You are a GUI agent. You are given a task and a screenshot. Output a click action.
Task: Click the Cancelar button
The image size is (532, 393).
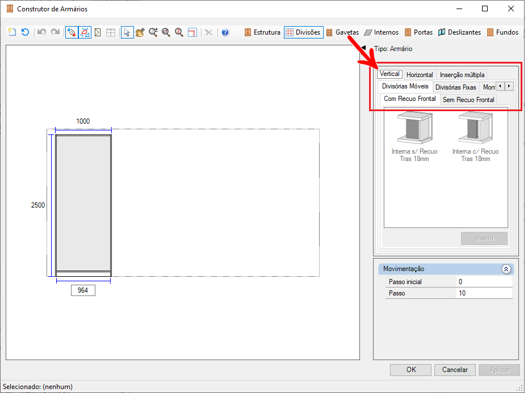coord(455,370)
